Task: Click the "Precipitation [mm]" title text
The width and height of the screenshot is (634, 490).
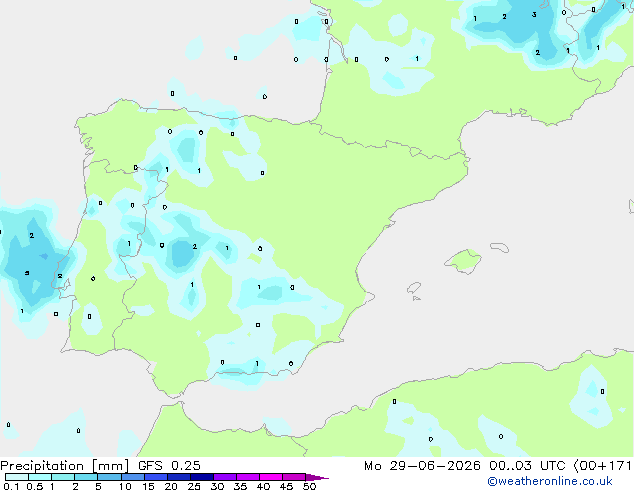Action: click(x=65, y=466)
